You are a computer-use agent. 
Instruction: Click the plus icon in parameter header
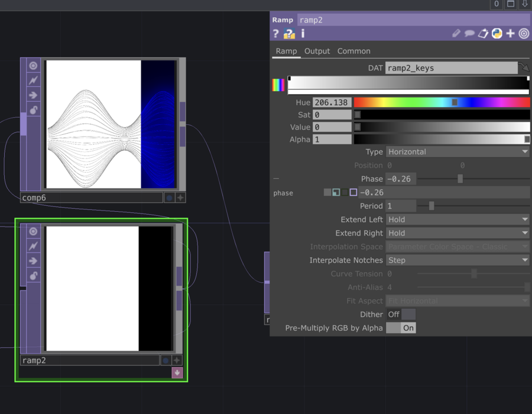pos(511,34)
